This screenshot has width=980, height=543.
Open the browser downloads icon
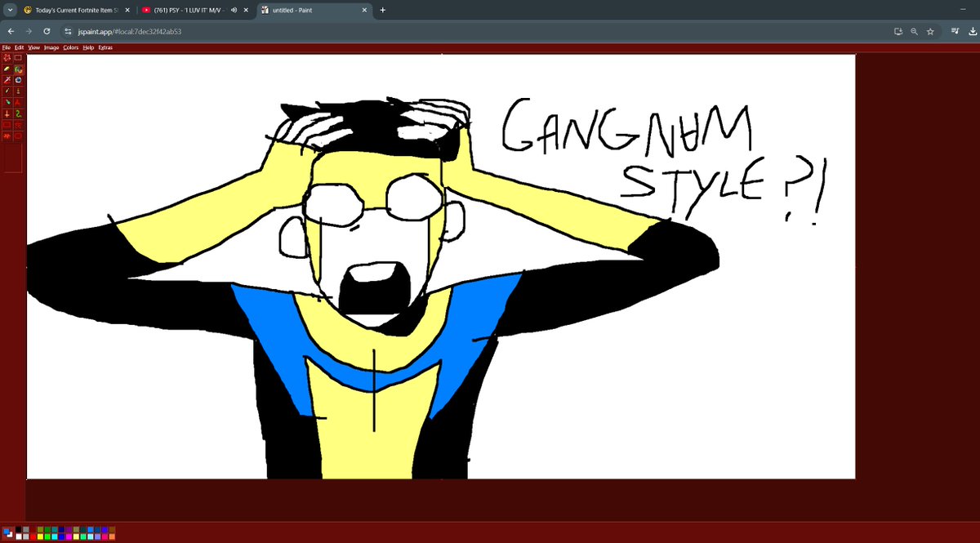click(x=972, y=31)
